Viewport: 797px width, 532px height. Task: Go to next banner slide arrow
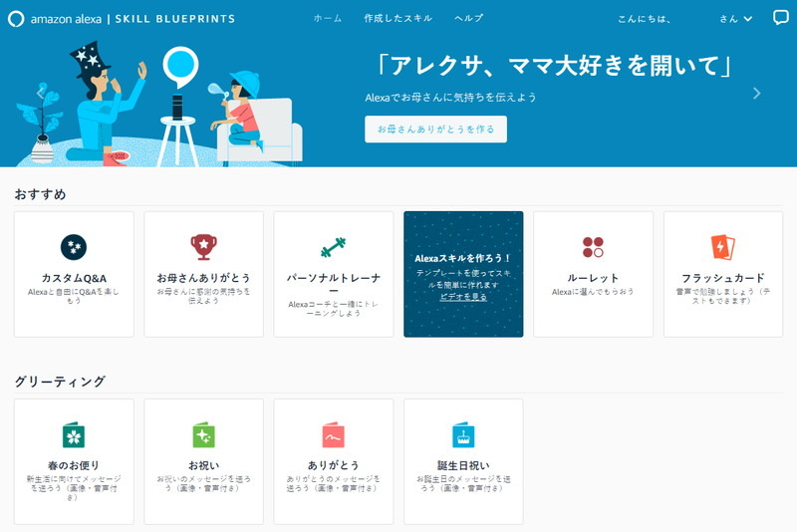[756, 94]
